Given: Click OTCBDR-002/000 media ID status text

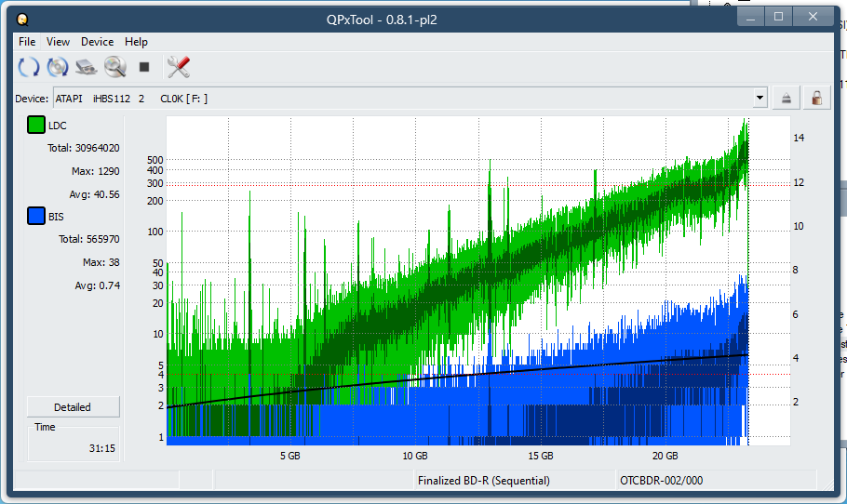Looking at the screenshot, I should click(661, 480).
